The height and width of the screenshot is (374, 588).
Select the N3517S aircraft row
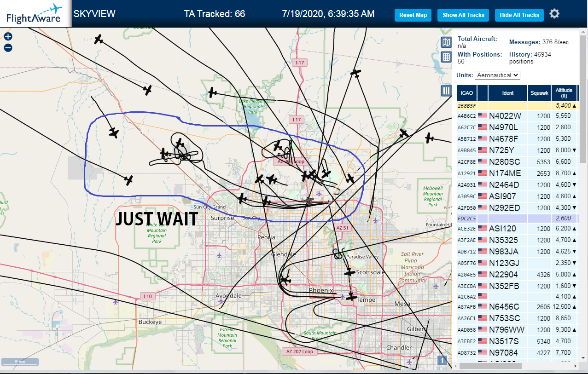tap(517, 341)
